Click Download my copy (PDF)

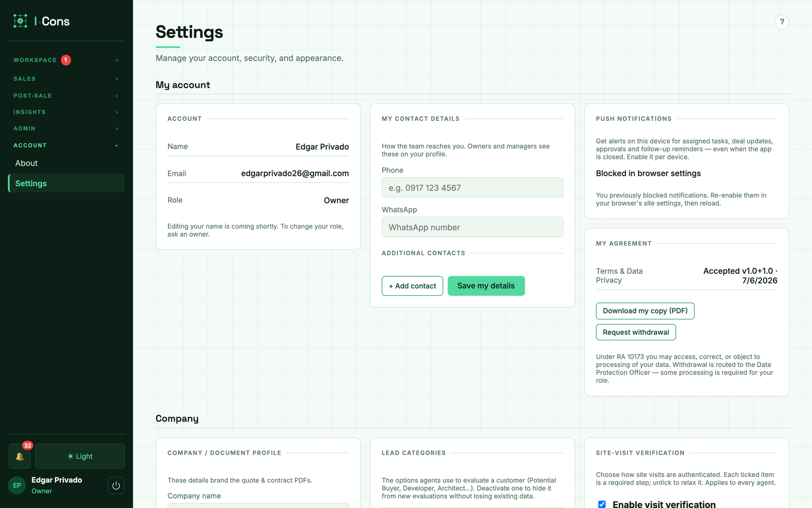click(x=645, y=311)
